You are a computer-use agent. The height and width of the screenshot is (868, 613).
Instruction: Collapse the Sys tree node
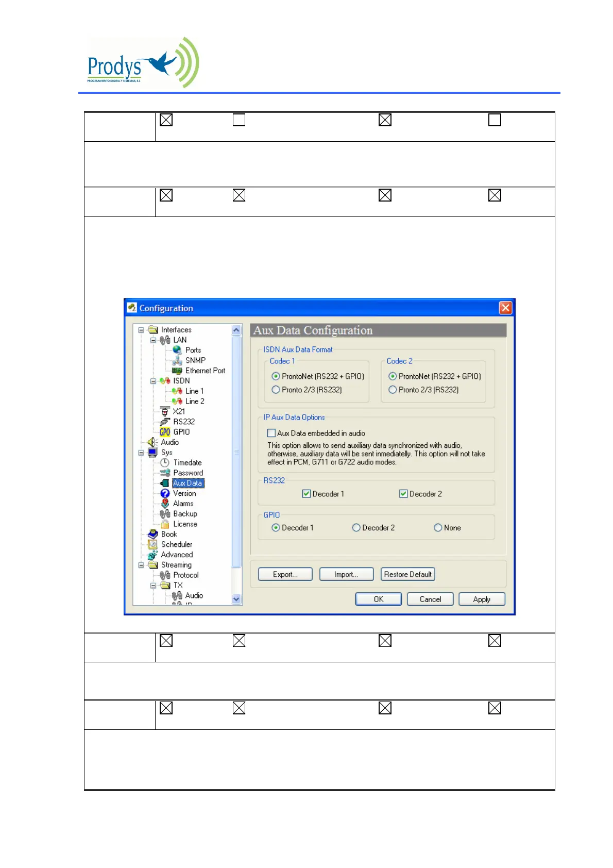point(141,453)
